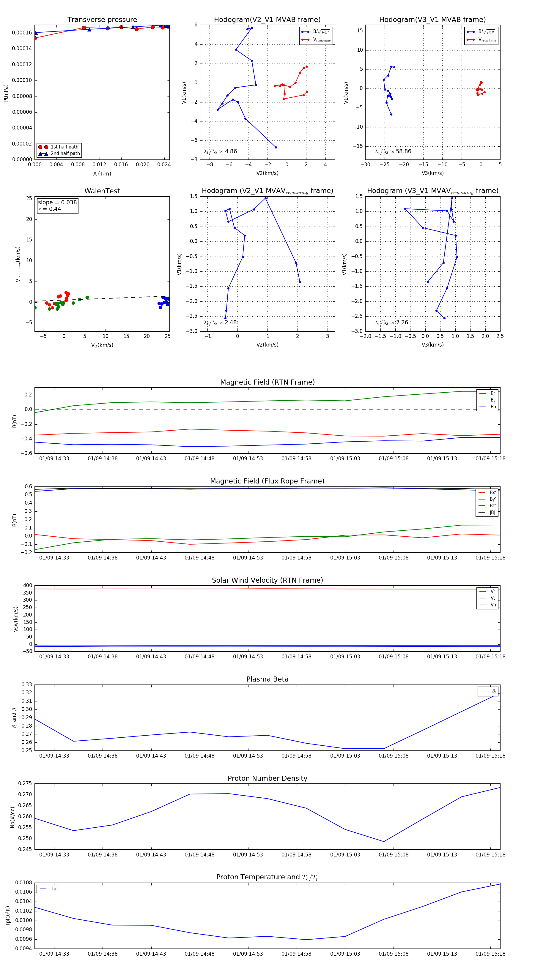
Task: Click the 'Proton Number Density' title
Action: pos(267,778)
